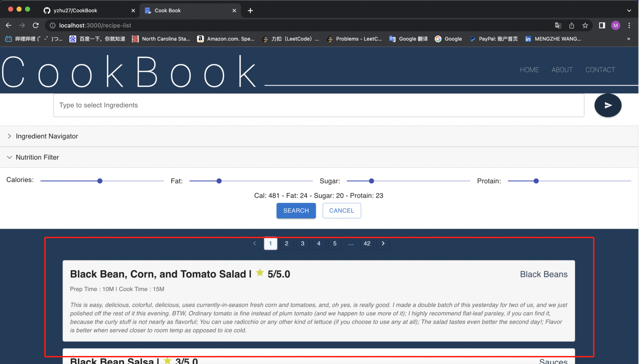Open the ABOUT navigation link

click(x=562, y=70)
